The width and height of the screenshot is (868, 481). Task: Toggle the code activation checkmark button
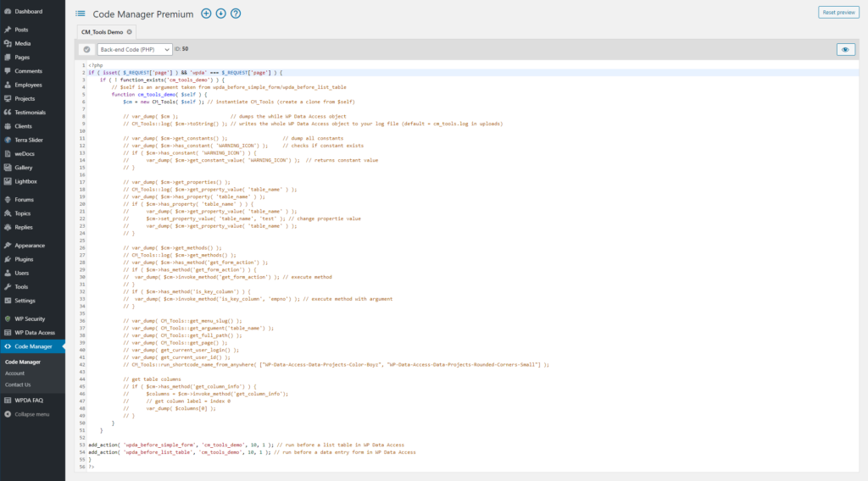tap(86, 50)
